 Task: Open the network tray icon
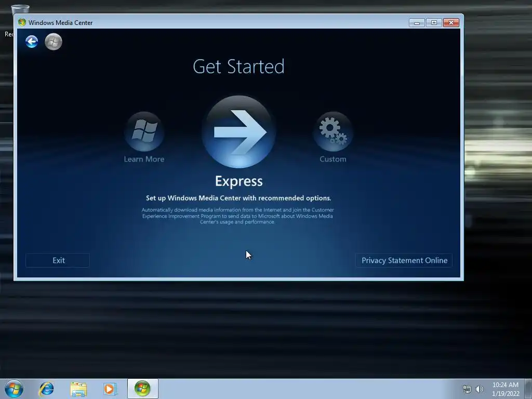[x=467, y=389]
